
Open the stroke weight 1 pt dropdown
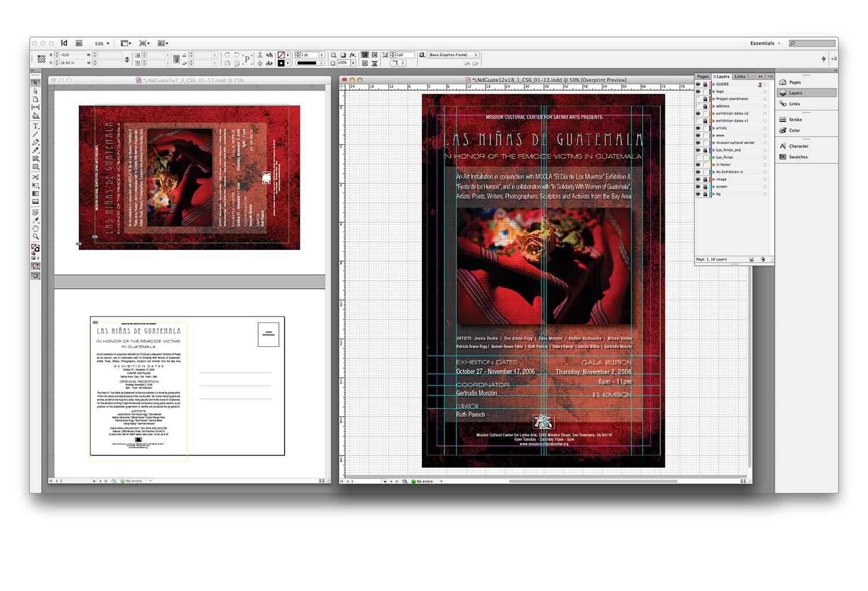click(321, 55)
